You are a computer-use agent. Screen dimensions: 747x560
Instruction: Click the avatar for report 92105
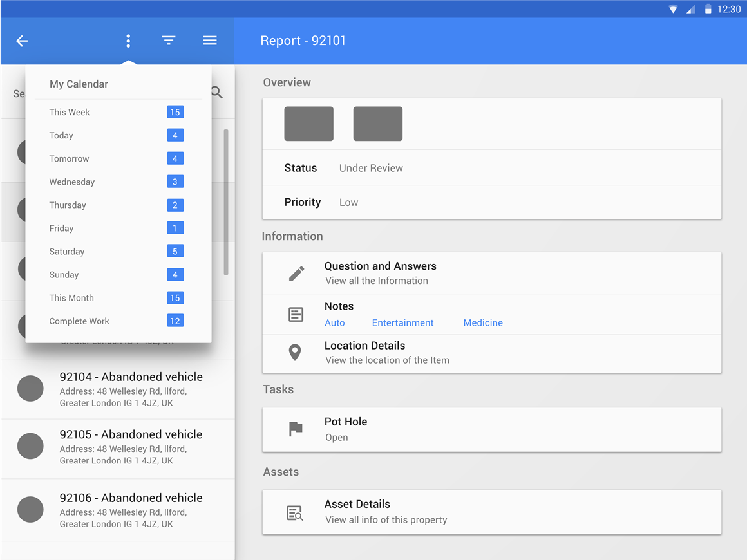[x=30, y=446]
